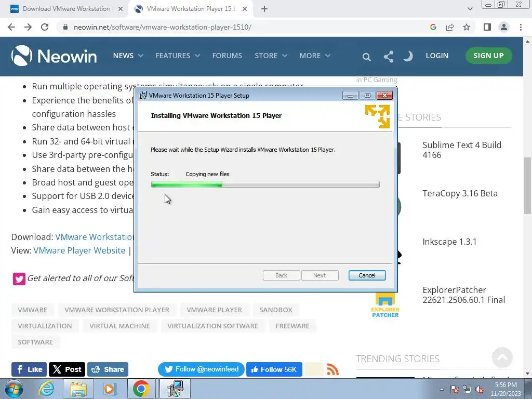The image size is (532, 399).
Task: Click the VMware logo in the installer
Action: [x=377, y=116]
